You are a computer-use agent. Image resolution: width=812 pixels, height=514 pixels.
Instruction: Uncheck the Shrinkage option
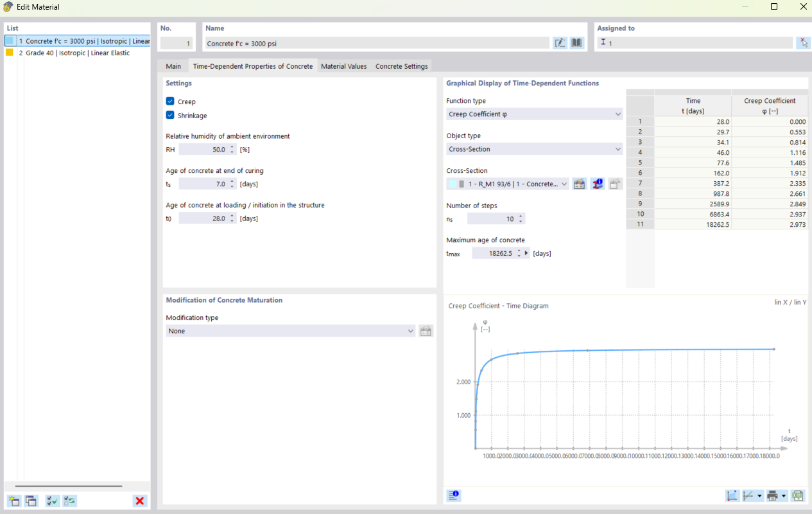click(x=170, y=116)
